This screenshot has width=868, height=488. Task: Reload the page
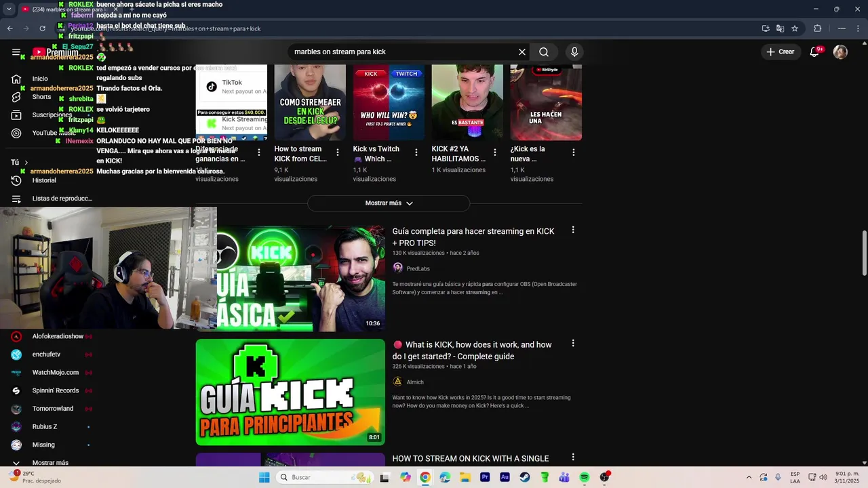42,28
